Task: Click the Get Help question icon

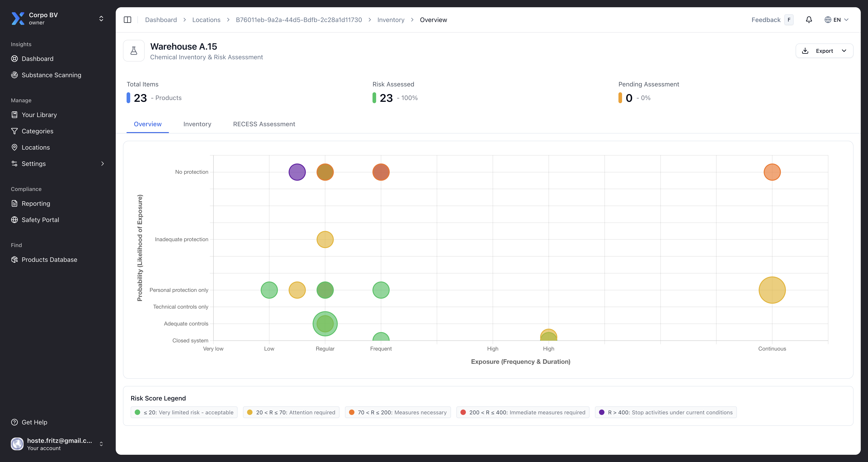Action: click(14, 422)
